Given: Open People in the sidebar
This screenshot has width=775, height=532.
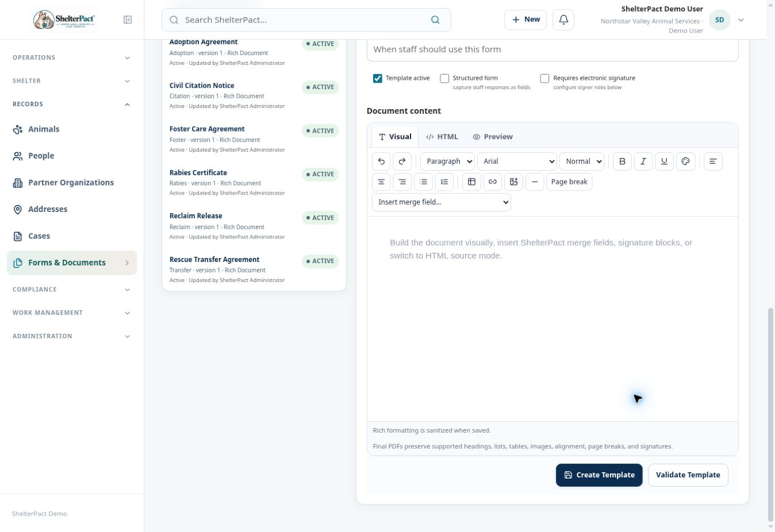Looking at the screenshot, I should [72, 156].
